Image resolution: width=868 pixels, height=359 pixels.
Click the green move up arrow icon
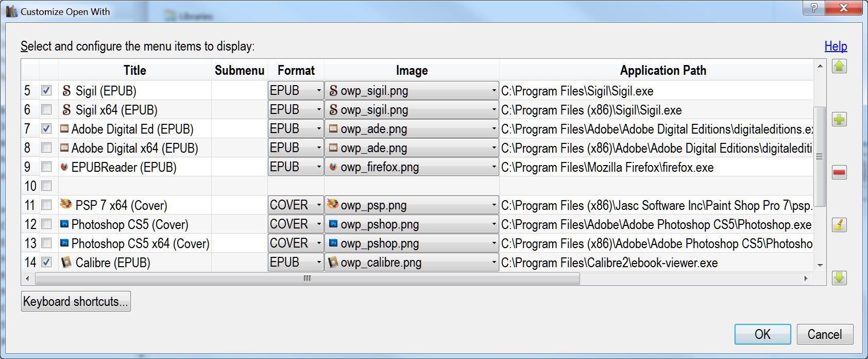coord(839,67)
